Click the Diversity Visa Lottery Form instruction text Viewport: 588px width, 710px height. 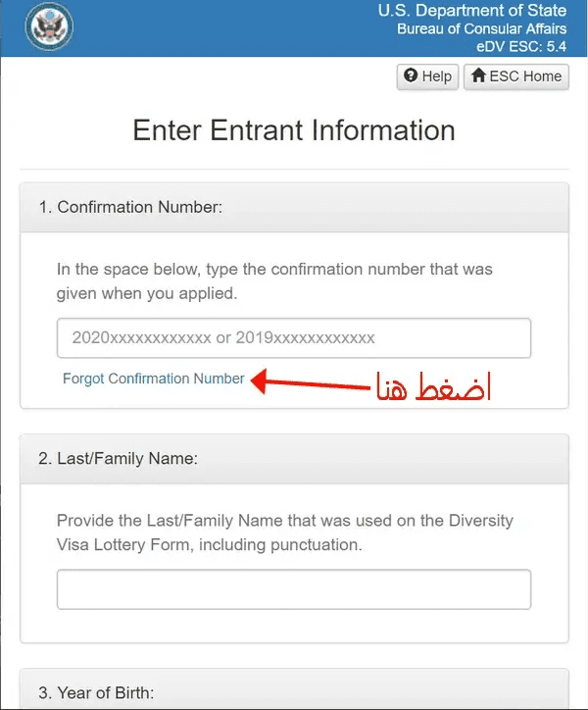(x=284, y=532)
